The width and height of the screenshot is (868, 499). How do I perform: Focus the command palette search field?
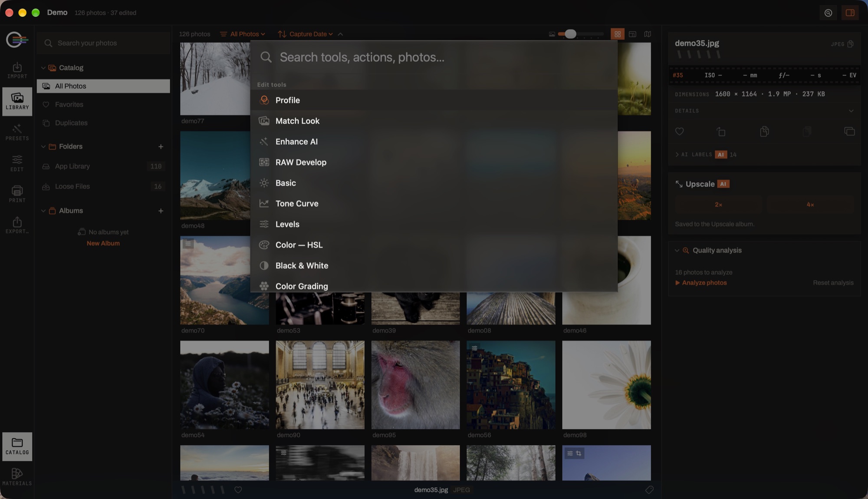(x=434, y=57)
